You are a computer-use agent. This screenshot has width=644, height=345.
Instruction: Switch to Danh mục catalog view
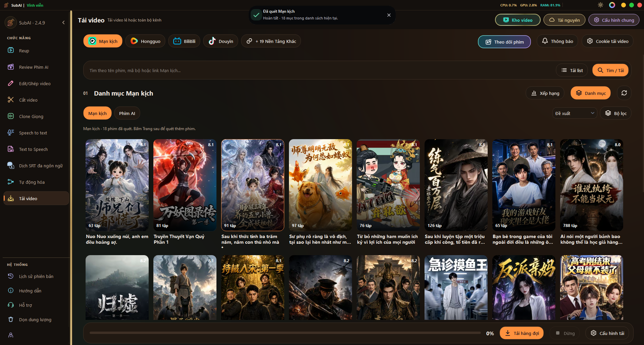pyautogui.click(x=591, y=93)
